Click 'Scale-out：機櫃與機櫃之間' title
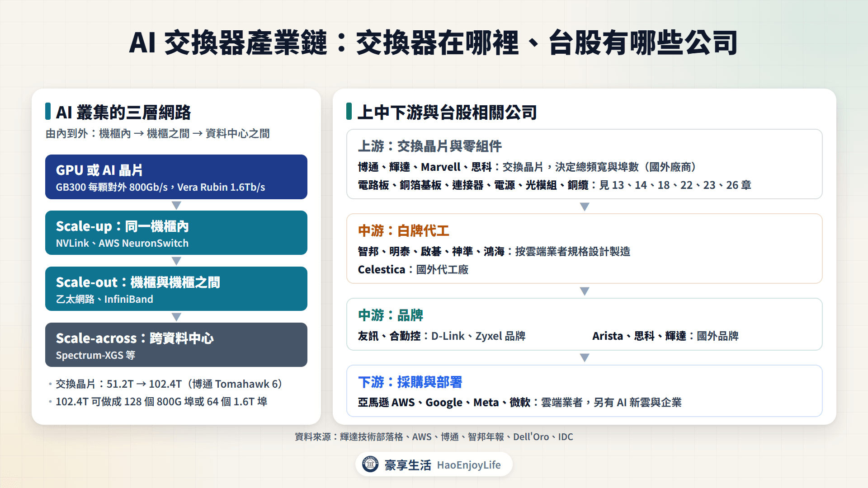The width and height of the screenshot is (868, 488). pyautogui.click(x=138, y=282)
